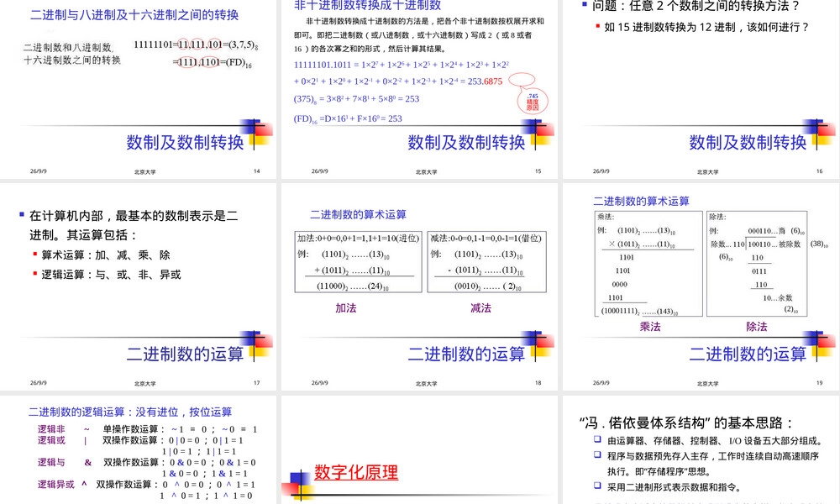Click the line =1111,1101=(FD)16
The image size is (840, 504).
tap(213, 62)
